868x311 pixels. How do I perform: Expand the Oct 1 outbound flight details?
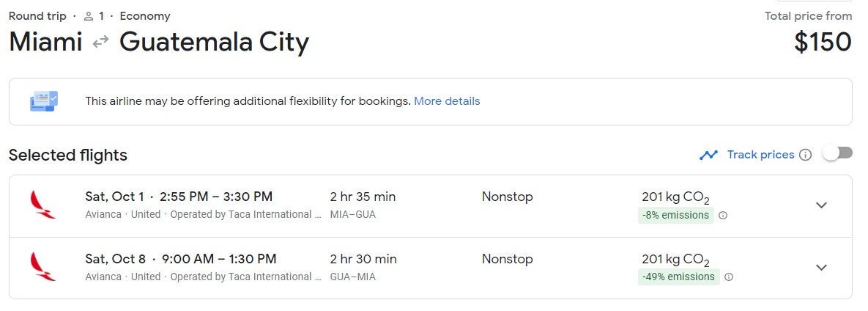pyautogui.click(x=821, y=205)
